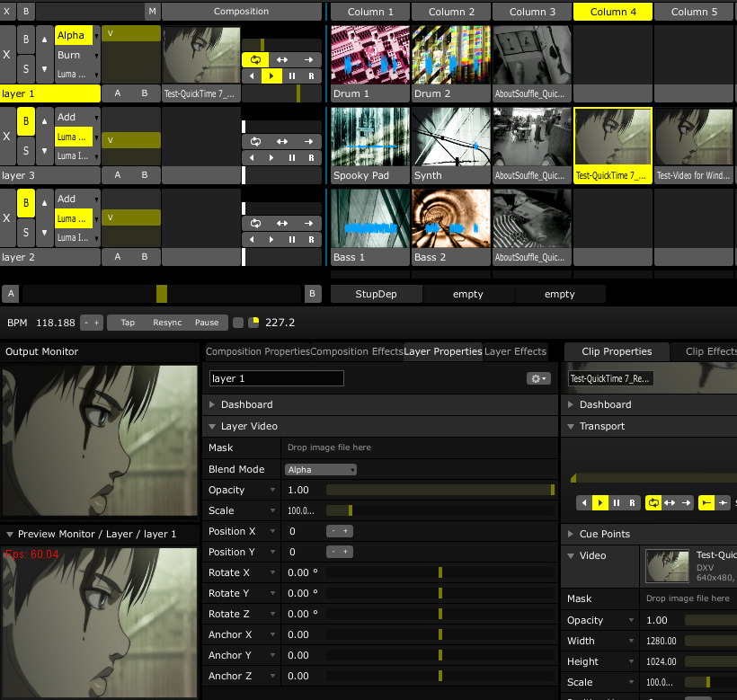The height and width of the screenshot is (700, 737).
Task: Pause playback of layer 1
Action: coord(292,76)
